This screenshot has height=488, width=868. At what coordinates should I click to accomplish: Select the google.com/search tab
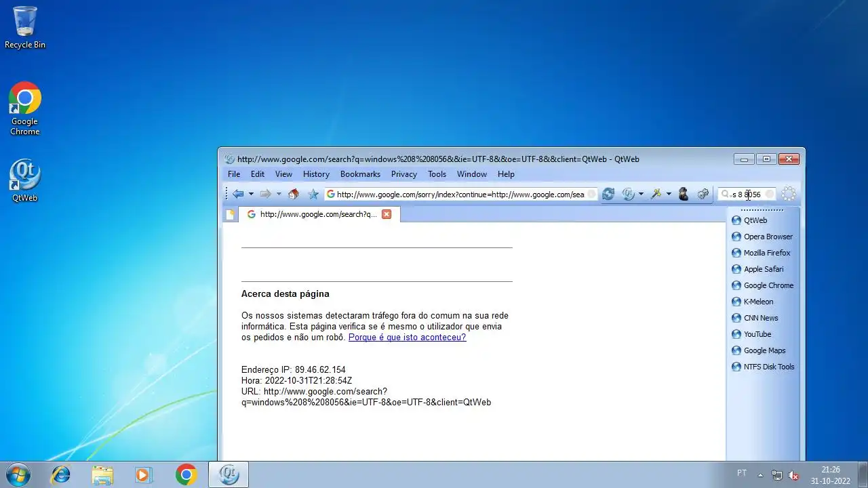coord(319,214)
